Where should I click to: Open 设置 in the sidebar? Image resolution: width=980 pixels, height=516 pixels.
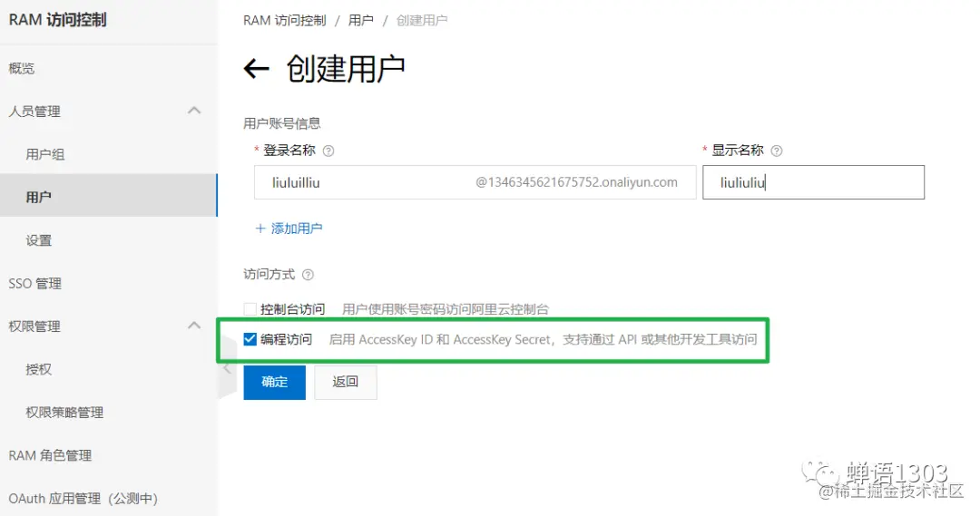click(x=39, y=240)
